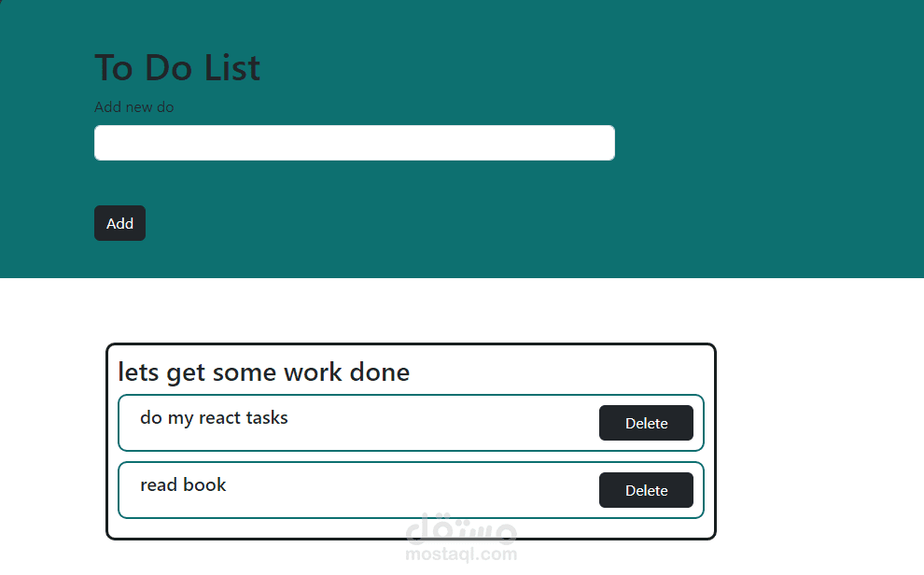Image resolution: width=924 pixels, height=575 pixels.
Task: Click the word "book" in second task
Action: 205,484
